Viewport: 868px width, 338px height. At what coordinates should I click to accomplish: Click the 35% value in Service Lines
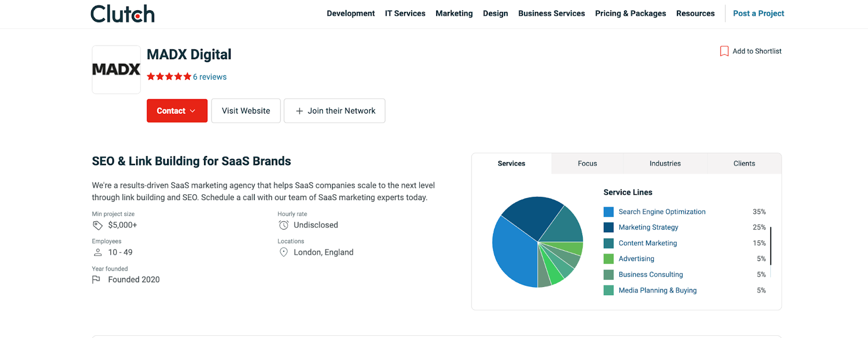pos(759,212)
